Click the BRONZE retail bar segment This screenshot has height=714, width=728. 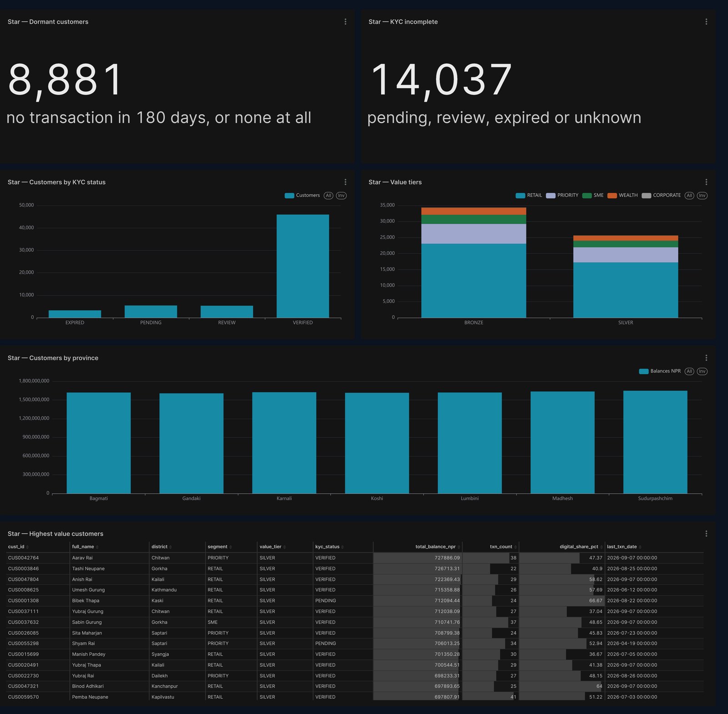point(474,281)
